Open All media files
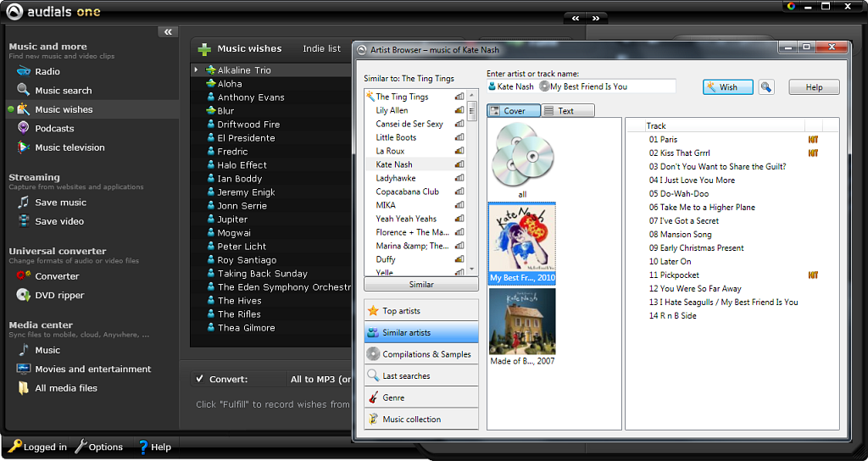 (x=57, y=388)
